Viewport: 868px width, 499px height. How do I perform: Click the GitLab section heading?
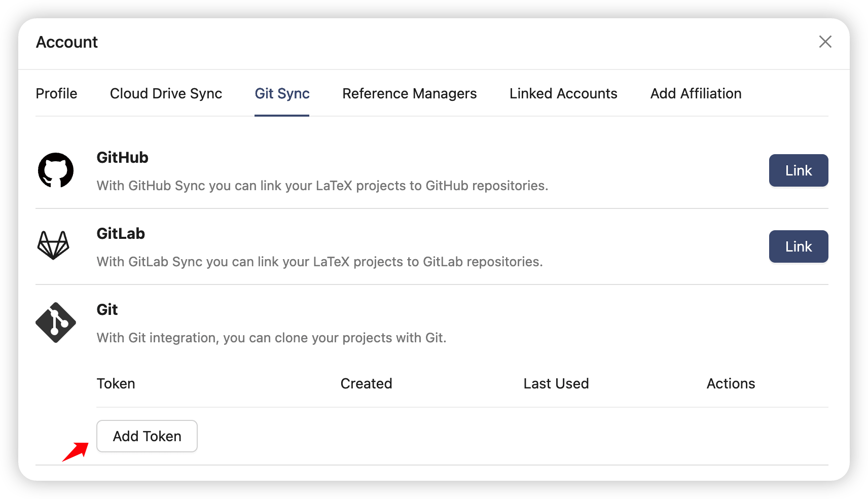121,233
